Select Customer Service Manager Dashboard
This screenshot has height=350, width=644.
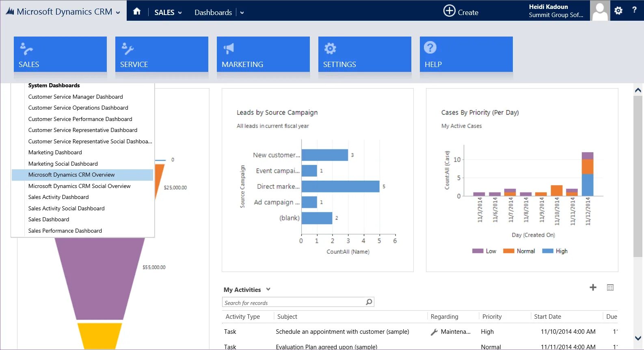[76, 97]
